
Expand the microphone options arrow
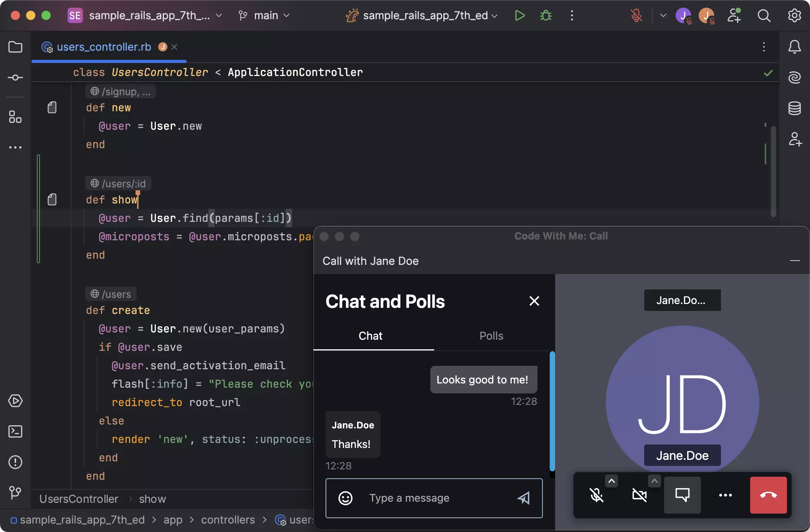coord(612,481)
